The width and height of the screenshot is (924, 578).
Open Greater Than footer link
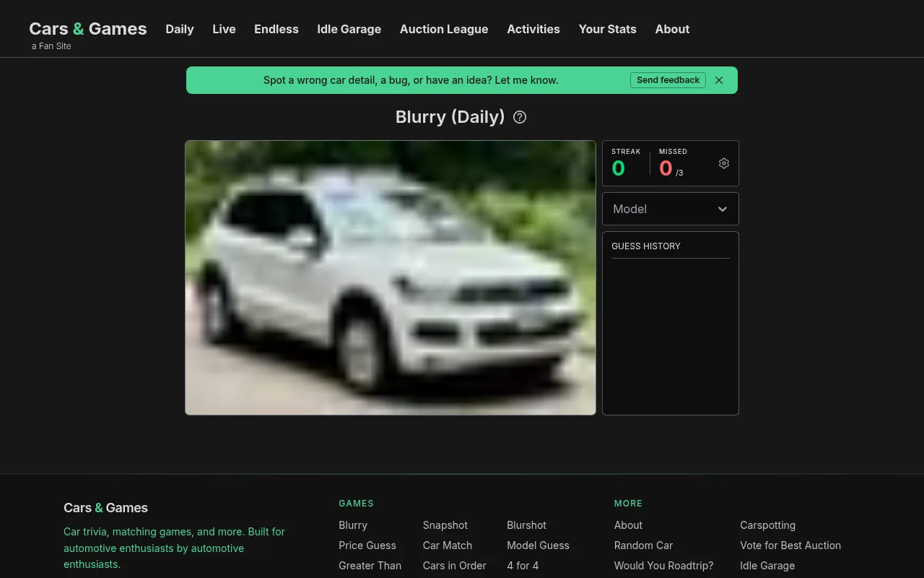[x=370, y=566]
